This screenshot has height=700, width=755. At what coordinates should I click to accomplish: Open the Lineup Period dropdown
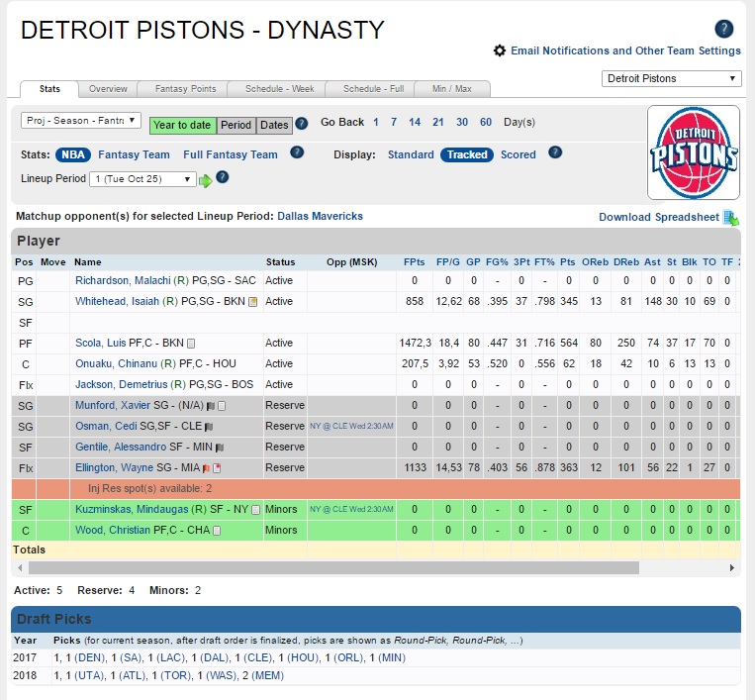point(142,179)
